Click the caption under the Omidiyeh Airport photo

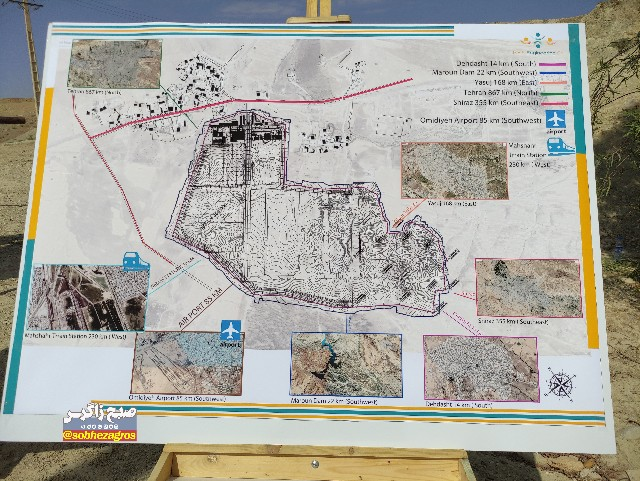click(177, 398)
